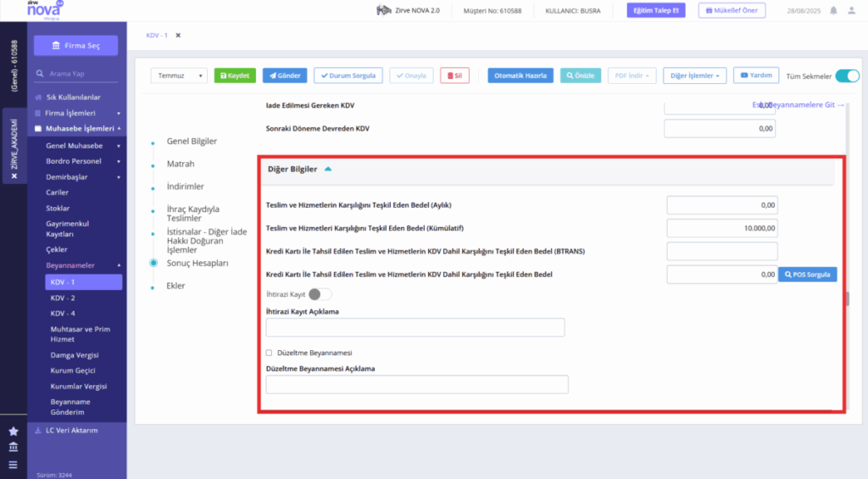
Task: Open the user profile icon
Action: (851, 10)
